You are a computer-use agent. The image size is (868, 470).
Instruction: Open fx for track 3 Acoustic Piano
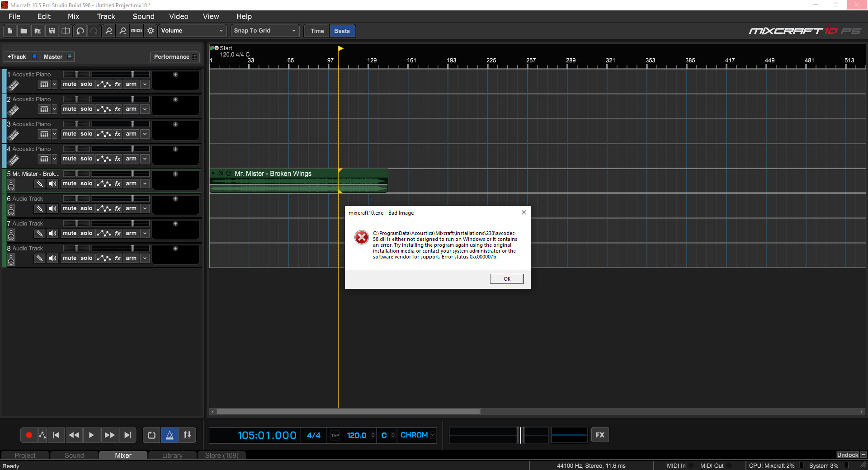(x=118, y=134)
